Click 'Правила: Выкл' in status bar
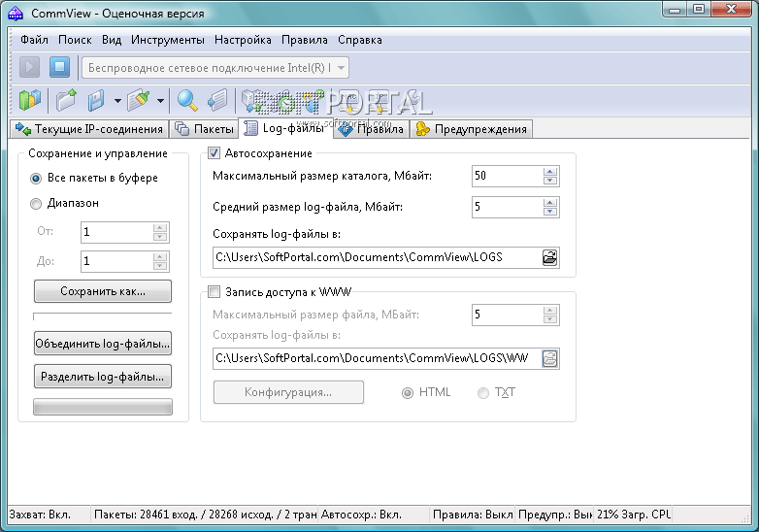Screen dimensions: 759x532 click(473, 515)
